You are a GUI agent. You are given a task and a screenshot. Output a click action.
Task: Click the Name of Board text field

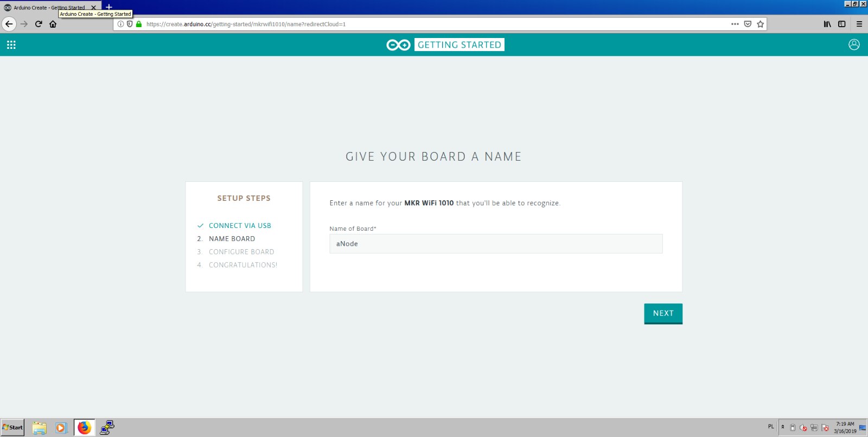pos(496,244)
